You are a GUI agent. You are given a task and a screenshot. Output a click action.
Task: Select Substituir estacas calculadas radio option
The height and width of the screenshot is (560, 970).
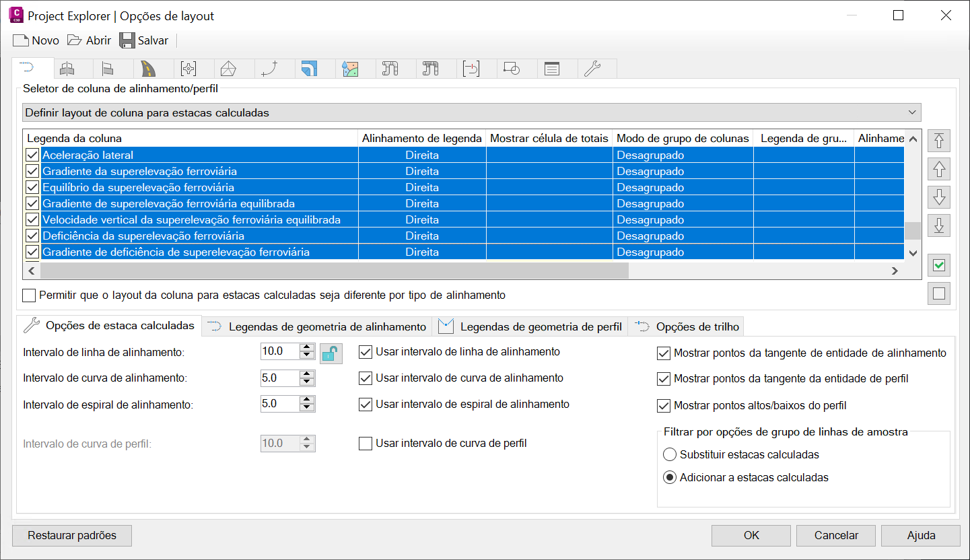click(670, 454)
